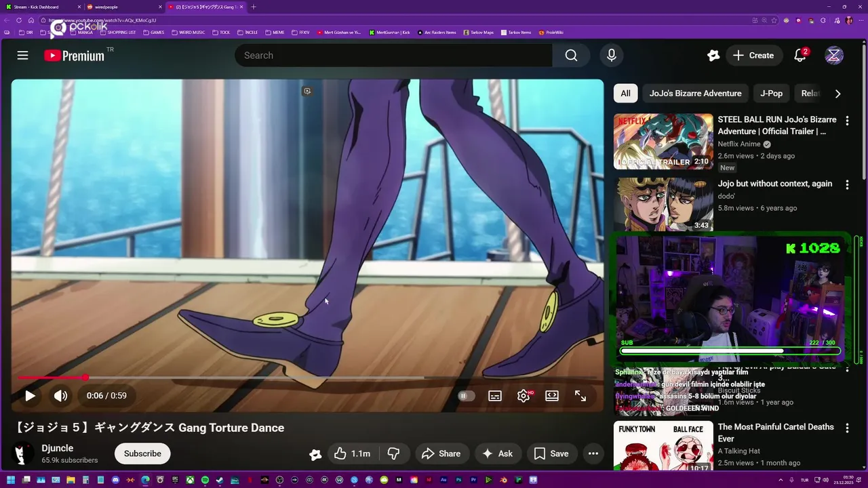
Task: Like the video with thumbs up
Action: pyautogui.click(x=351, y=453)
